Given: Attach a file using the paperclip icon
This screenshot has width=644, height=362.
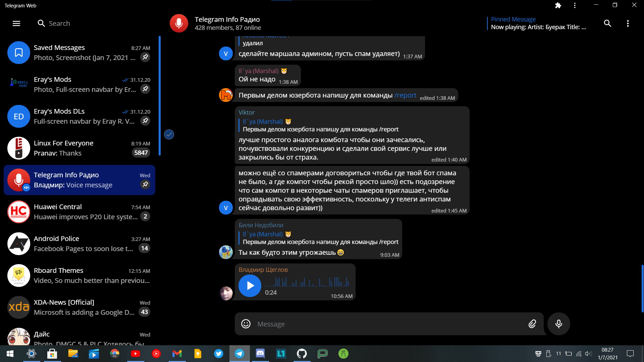Looking at the screenshot, I should tap(532, 324).
